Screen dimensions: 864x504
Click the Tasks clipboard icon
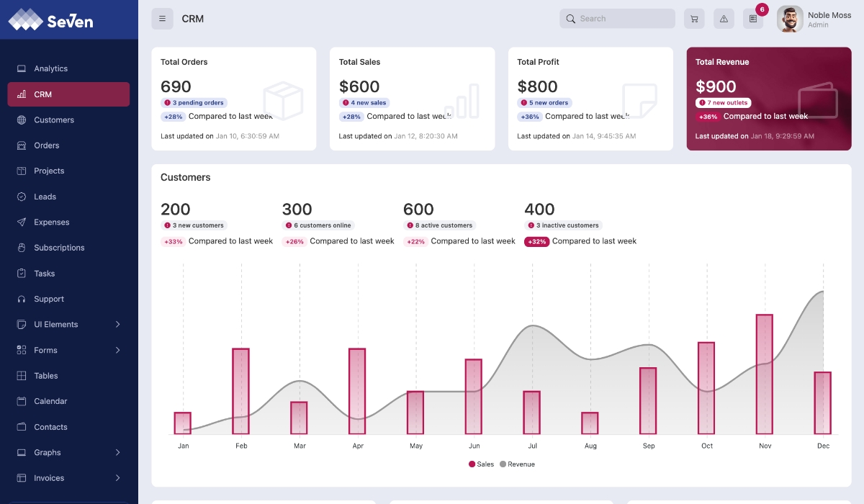(x=21, y=274)
